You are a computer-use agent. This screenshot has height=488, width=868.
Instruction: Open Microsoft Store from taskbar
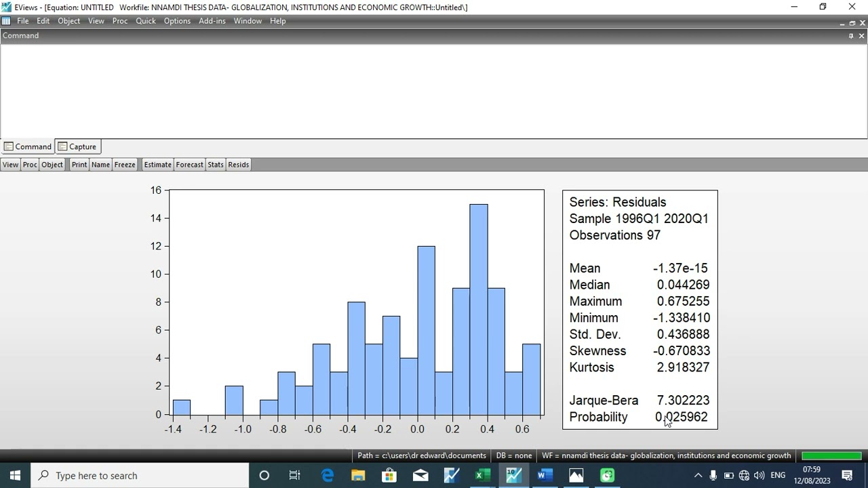(389, 476)
